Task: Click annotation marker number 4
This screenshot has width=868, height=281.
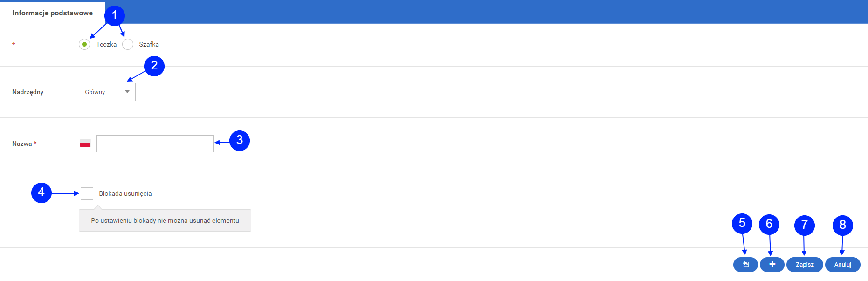Action: coord(41,192)
